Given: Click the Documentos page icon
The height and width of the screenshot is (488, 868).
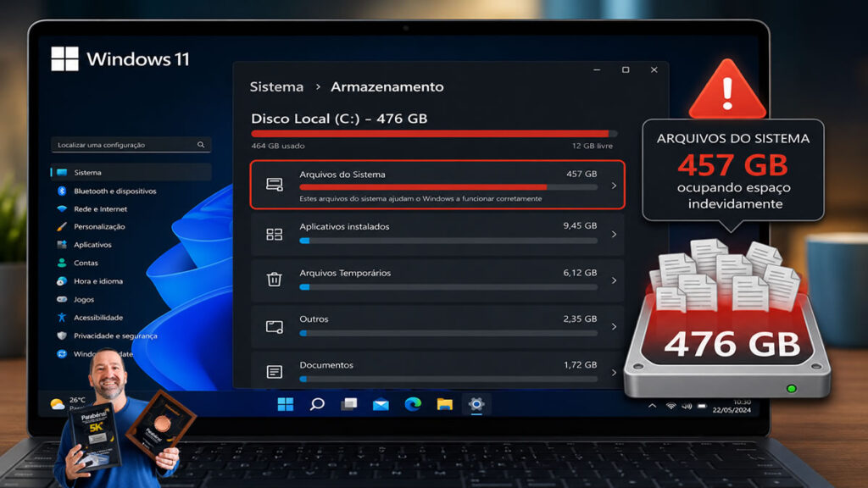Looking at the screenshot, I should click(274, 372).
